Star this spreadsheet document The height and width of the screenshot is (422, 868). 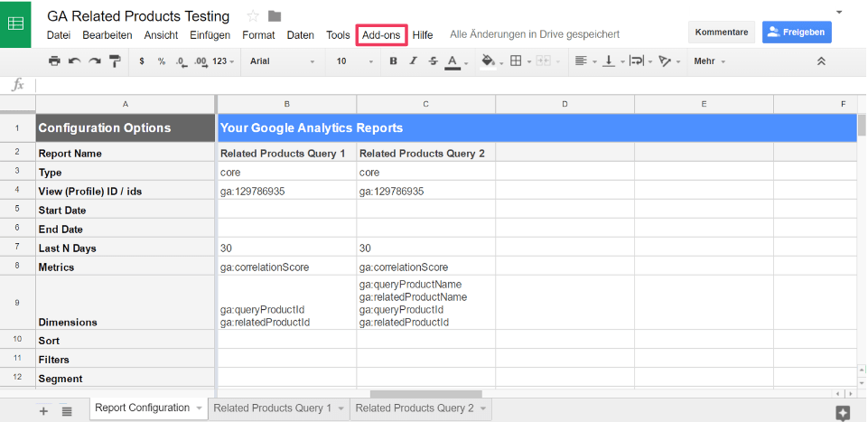[x=253, y=16]
